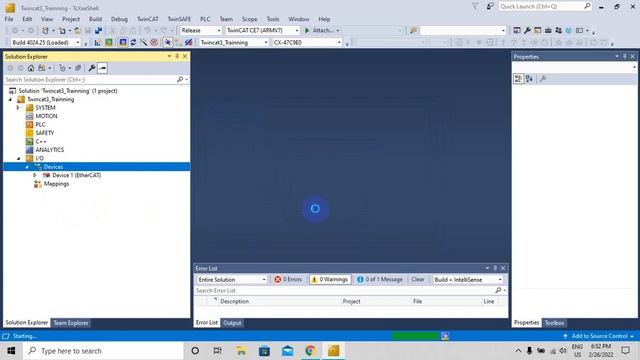Open the Scope menu
Screen dimensions: 640x360
coord(249,19)
